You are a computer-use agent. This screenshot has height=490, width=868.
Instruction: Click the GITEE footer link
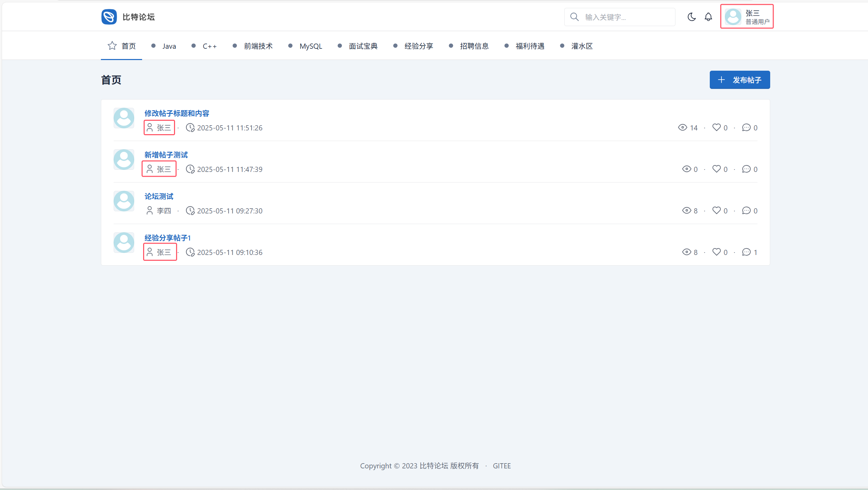[502, 466]
